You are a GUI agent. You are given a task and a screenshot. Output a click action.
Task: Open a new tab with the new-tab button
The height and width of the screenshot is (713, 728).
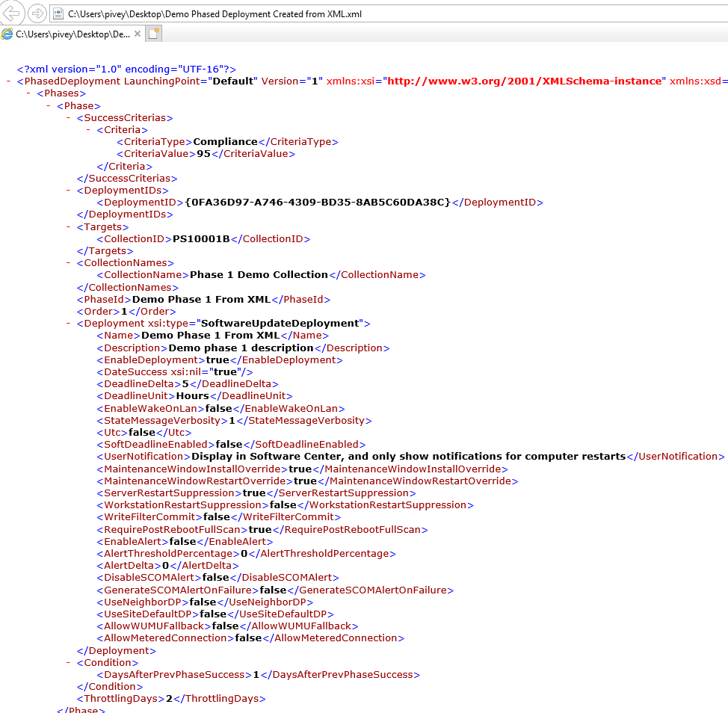tap(154, 34)
